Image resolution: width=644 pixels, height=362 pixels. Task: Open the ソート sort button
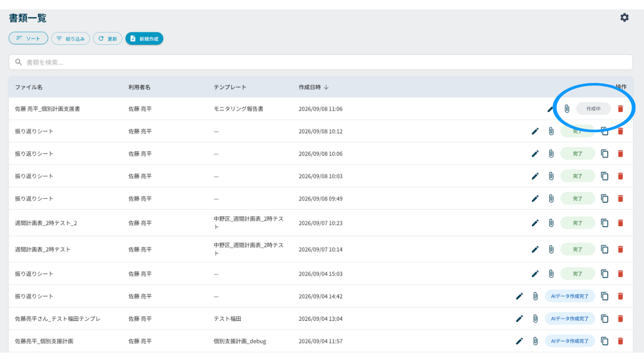28,38
